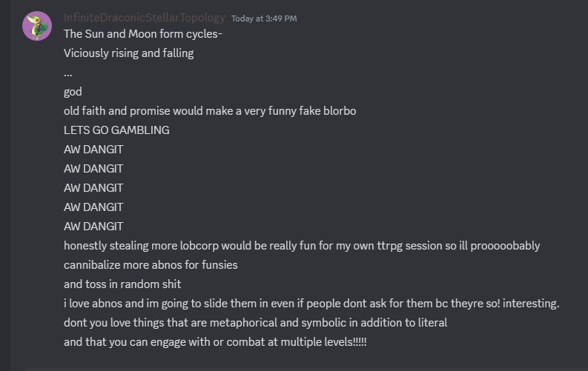Select the message that says "god"
The height and width of the screenshot is (371, 588).
click(73, 92)
